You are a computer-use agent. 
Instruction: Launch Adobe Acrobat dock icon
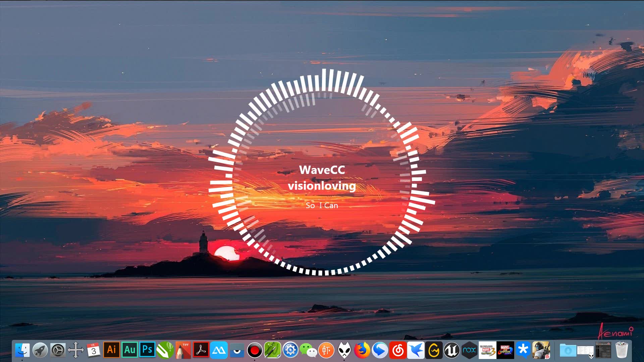pos(201,350)
